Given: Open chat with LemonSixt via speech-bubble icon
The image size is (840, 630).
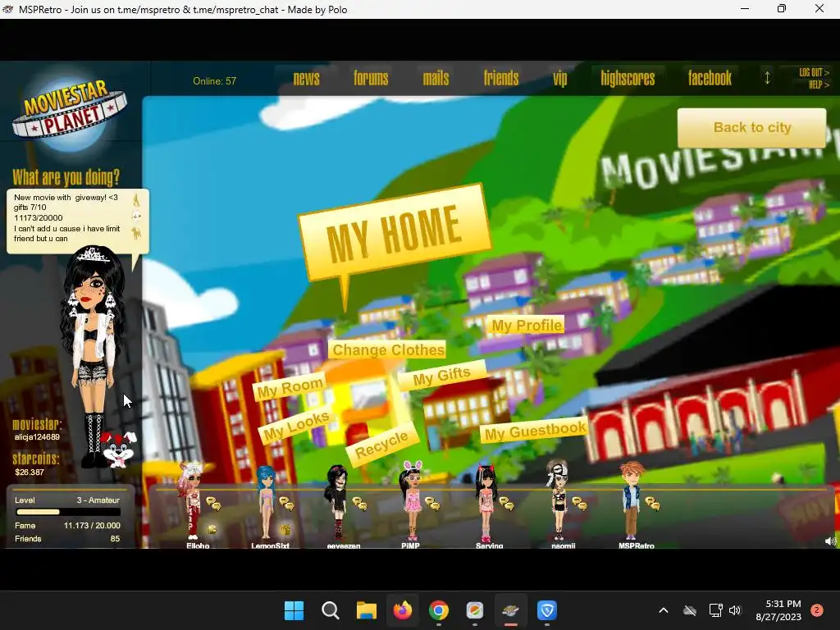Looking at the screenshot, I should pyautogui.click(x=286, y=504).
